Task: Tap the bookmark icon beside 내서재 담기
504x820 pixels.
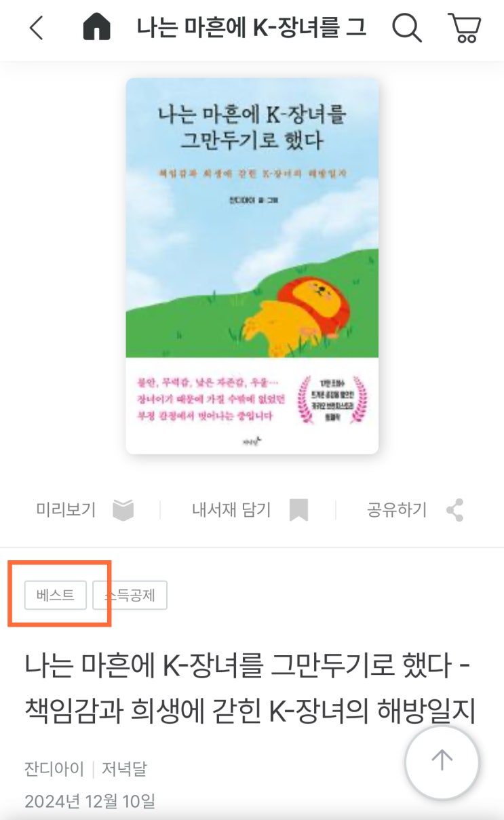Action: click(298, 510)
